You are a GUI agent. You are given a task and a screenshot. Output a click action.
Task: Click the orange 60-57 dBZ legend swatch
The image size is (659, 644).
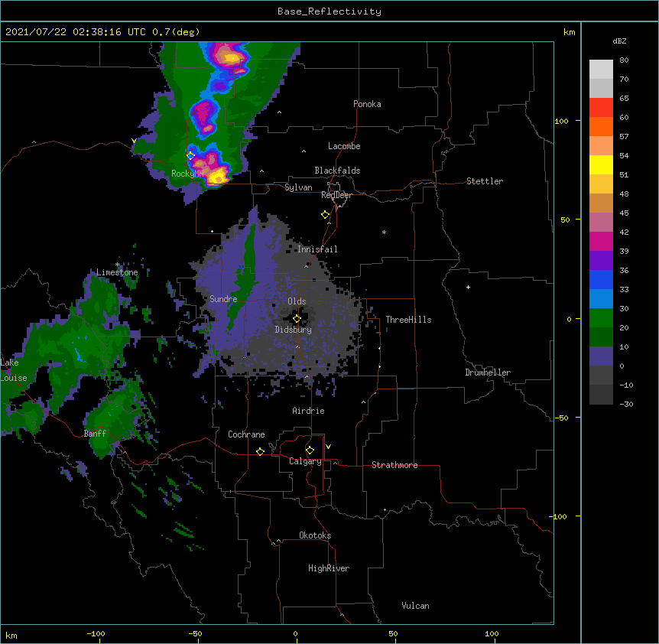coord(601,126)
